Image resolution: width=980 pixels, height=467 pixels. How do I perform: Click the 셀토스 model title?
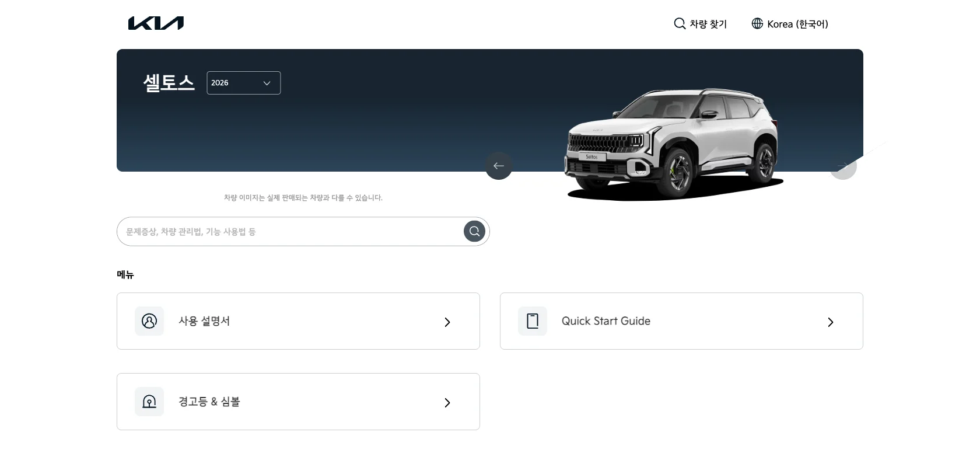point(169,82)
